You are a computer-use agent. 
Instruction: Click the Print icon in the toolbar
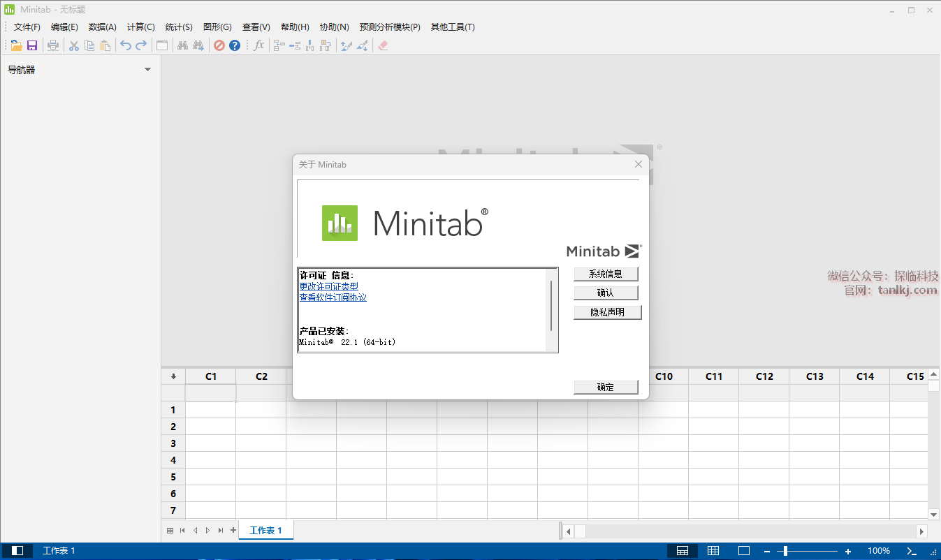53,45
